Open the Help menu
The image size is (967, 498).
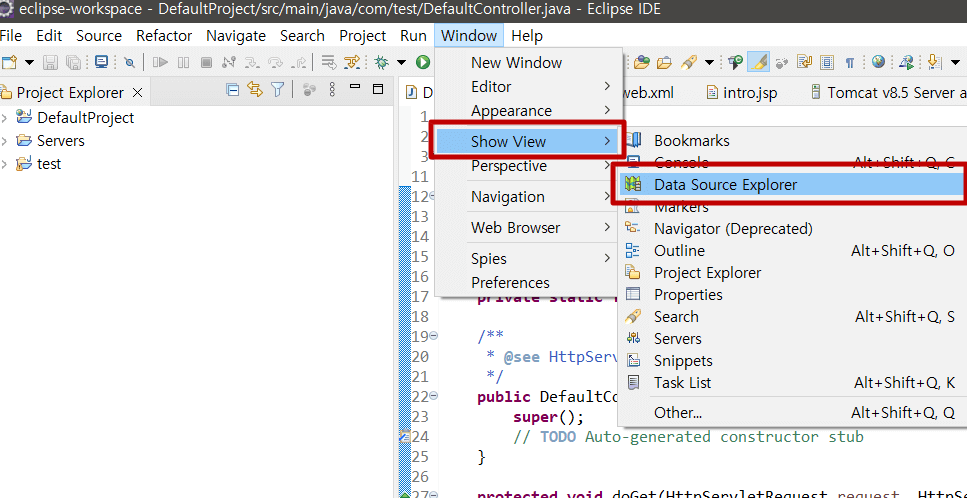point(527,36)
